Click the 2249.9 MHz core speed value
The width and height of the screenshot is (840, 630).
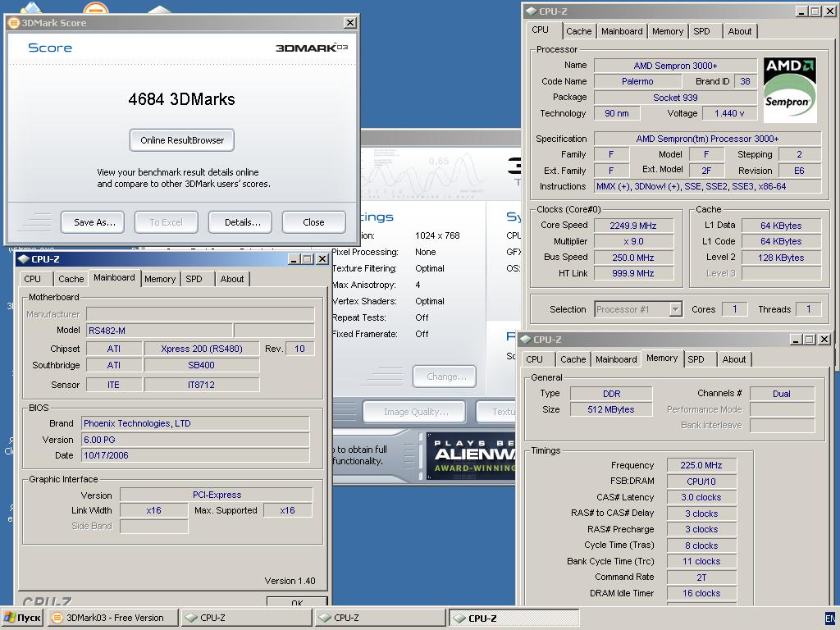pos(633,226)
